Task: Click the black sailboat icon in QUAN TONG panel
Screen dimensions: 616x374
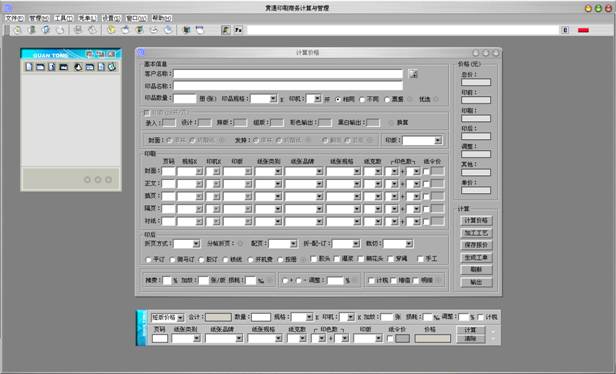Action: click(x=78, y=67)
